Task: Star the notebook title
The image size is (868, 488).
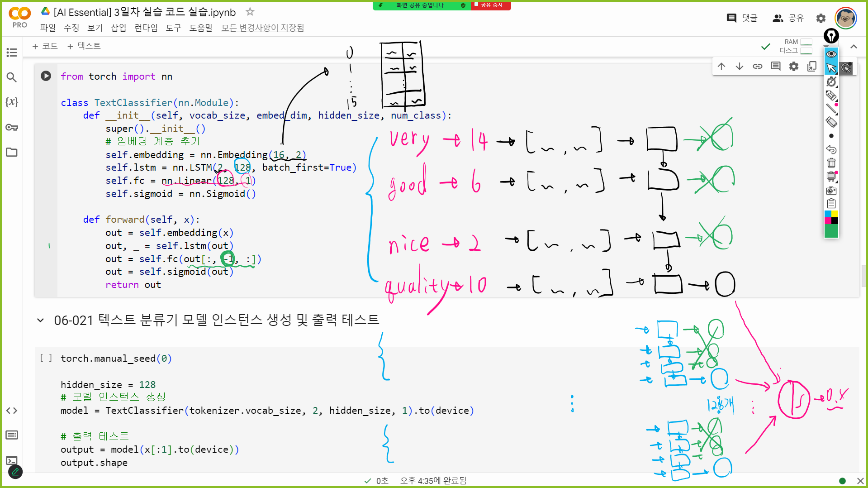Action: [x=250, y=12]
